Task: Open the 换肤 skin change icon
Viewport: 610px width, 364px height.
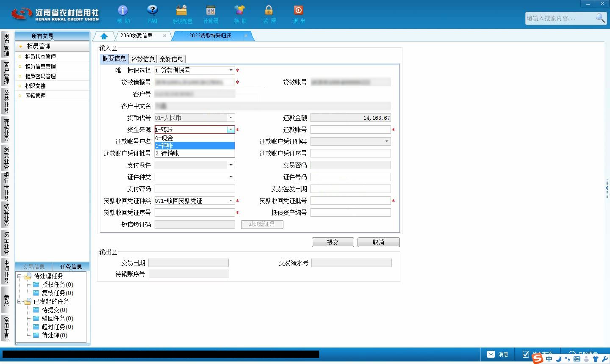Action: coord(240,11)
